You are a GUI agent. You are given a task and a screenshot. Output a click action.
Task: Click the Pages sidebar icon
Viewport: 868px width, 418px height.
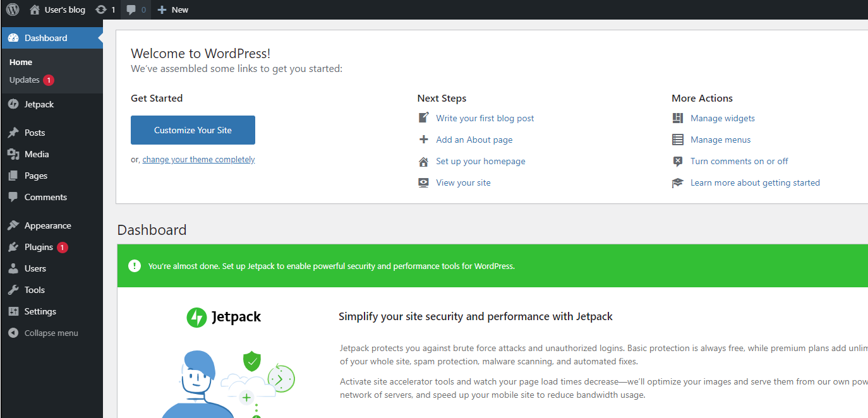click(13, 176)
